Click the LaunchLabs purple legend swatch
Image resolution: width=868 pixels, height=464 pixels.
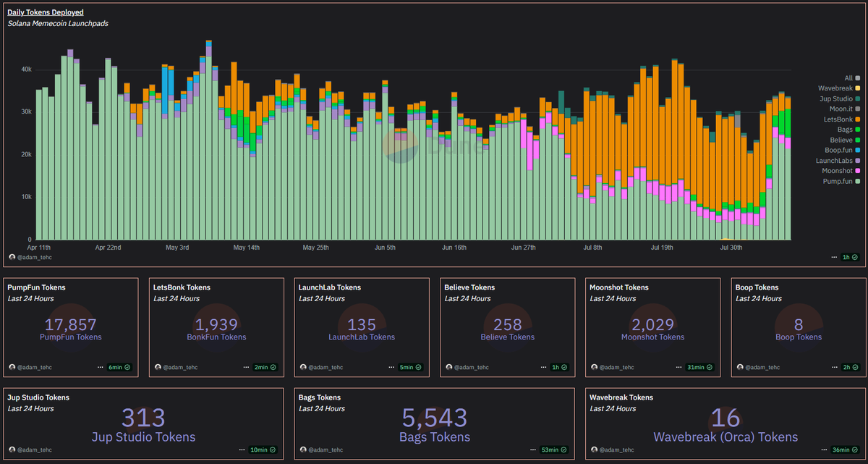click(x=858, y=160)
